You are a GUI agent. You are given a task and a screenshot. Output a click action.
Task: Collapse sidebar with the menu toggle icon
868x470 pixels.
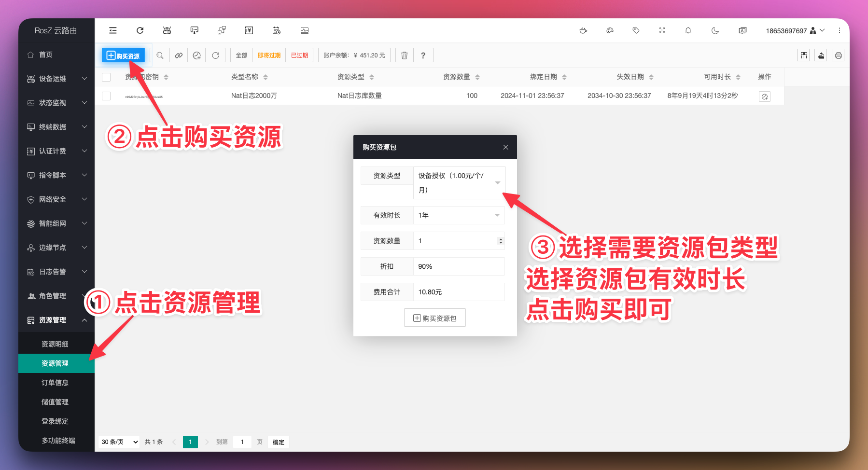point(113,30)
